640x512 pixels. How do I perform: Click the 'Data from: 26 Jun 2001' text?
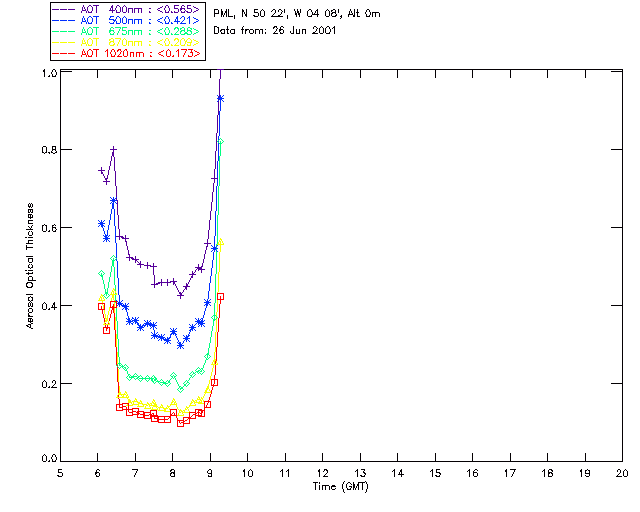coord(275,31)
